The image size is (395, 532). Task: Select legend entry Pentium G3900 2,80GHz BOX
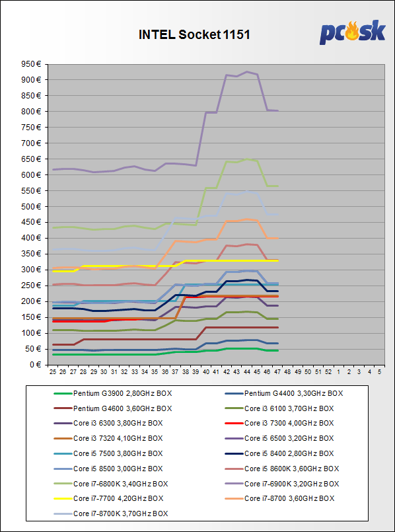click(113, 394)
